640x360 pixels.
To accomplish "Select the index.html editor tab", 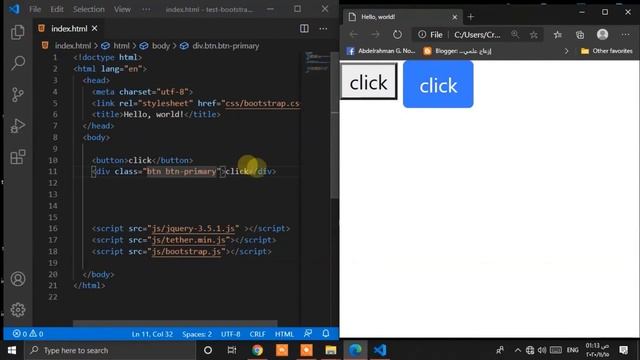I will 68,29.
